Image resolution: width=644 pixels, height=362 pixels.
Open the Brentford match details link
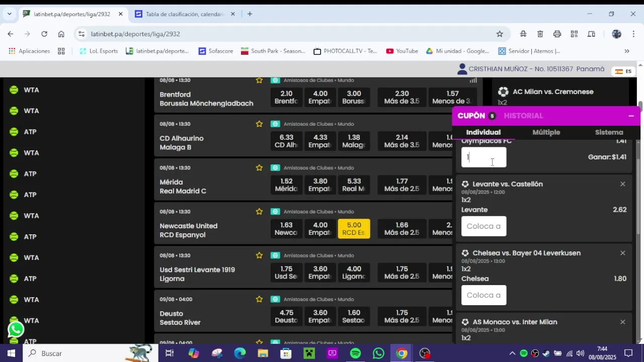[x=206, y=99]
